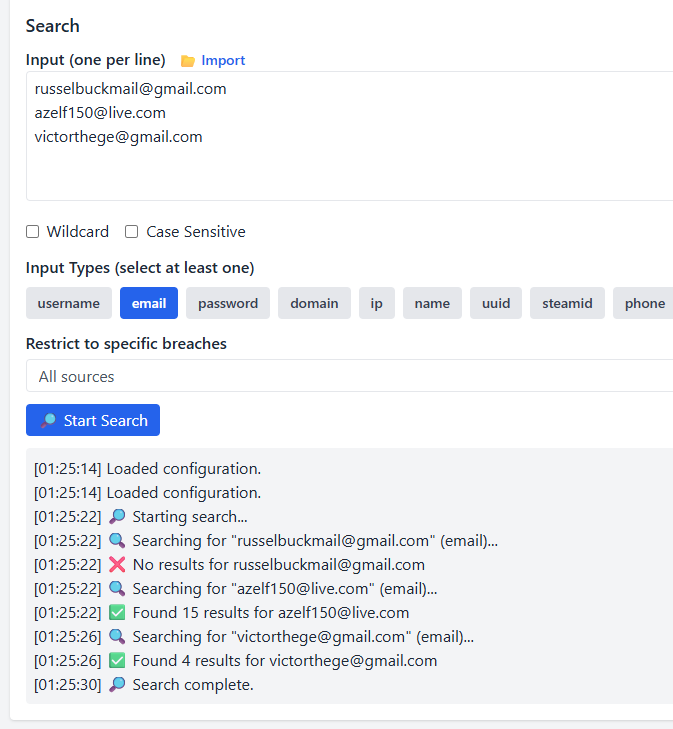Toggle the Case Sensitive checkbox
Image resolution: width=673 pixels, height=729 pixels.
[131, 232]
